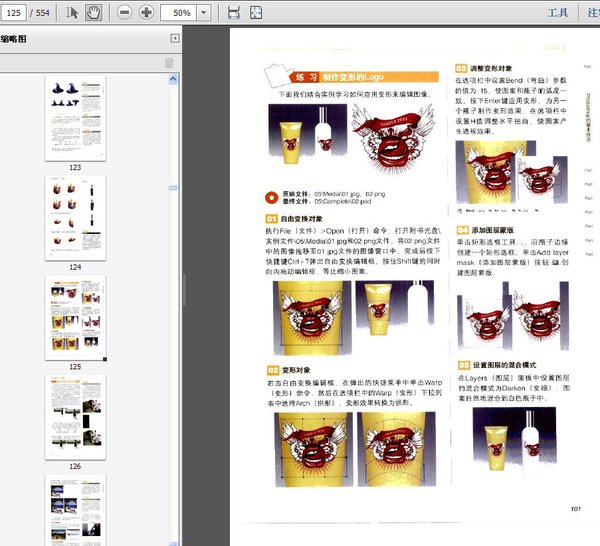
Task: Click the fit-width scrolling mode icon
Action: [x=233, y=13]
